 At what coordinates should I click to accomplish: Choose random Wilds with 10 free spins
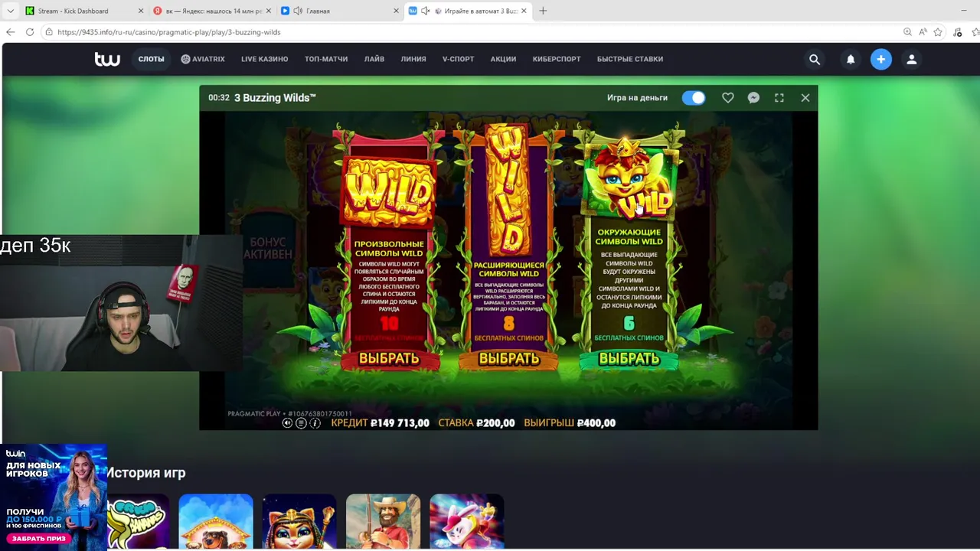click(389, 358)
